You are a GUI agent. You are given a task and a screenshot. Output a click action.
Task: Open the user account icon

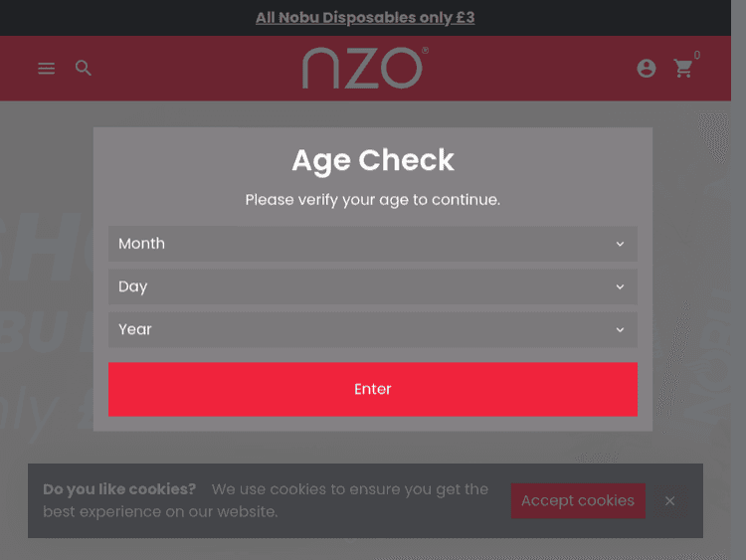coord(647,69)
